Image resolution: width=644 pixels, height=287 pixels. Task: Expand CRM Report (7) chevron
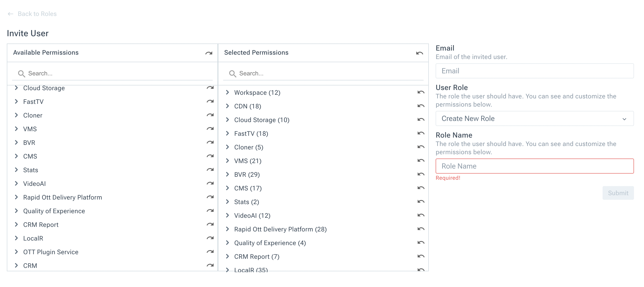[227, 256]
